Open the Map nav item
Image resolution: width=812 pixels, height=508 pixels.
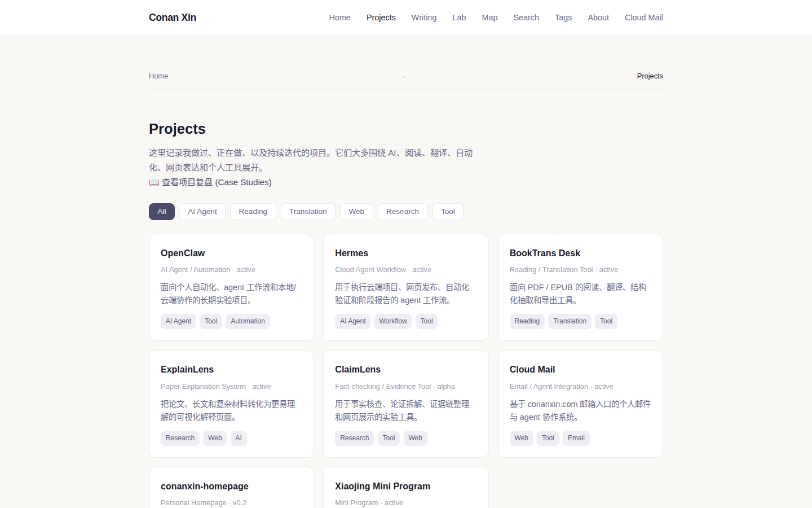[x=489, y=17]
